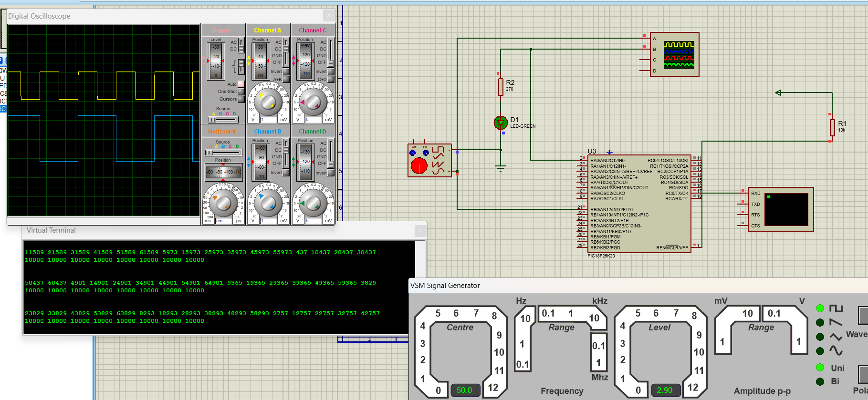
Task: Toggle the trigger Auto button
Action: click(x=241, y=84)
